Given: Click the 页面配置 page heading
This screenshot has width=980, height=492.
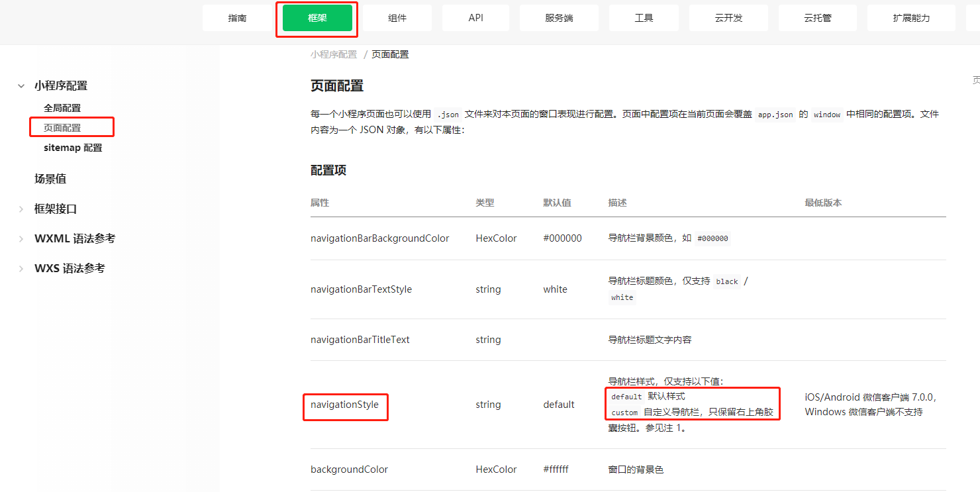Looking at the screenshot, I should coord(337,85).
